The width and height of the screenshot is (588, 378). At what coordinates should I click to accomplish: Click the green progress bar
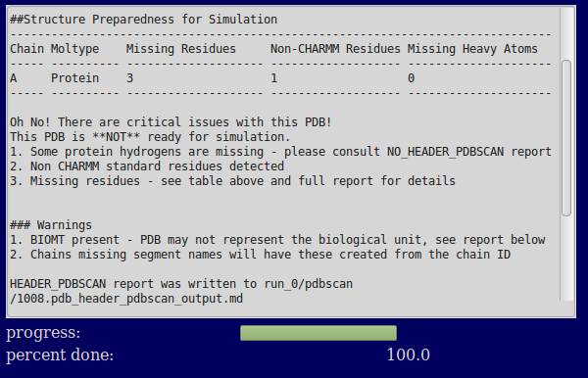[x=318, y=333]
